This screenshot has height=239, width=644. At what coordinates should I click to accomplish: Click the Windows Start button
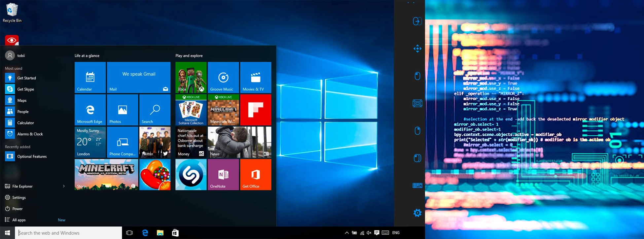[x=7, y=233]
